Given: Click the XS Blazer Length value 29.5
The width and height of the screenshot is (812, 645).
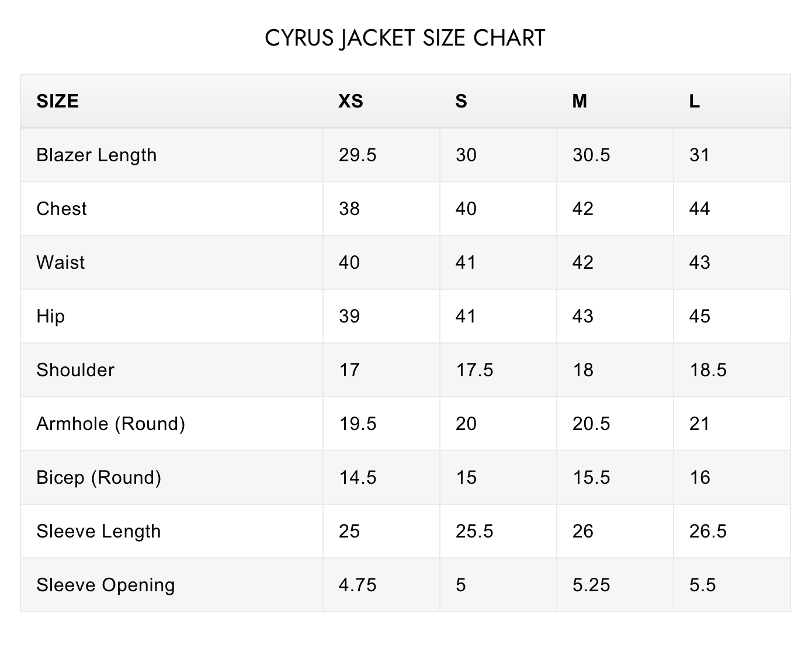Looking at the screenshot, I should (358, 155).
